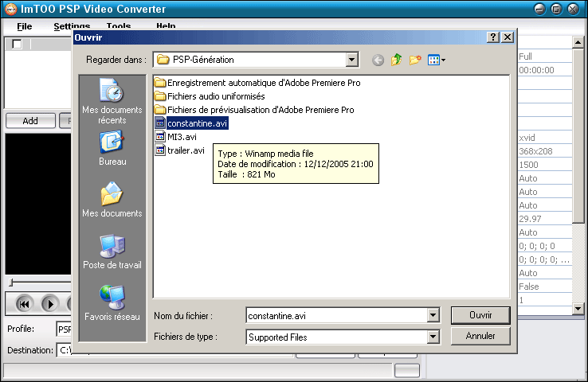Image resolution: width=588 pixels, height=382 pixels.
Task: Close the Ouvrir dialog with the X
Action: pyautogui.click(x=508, y=37)
